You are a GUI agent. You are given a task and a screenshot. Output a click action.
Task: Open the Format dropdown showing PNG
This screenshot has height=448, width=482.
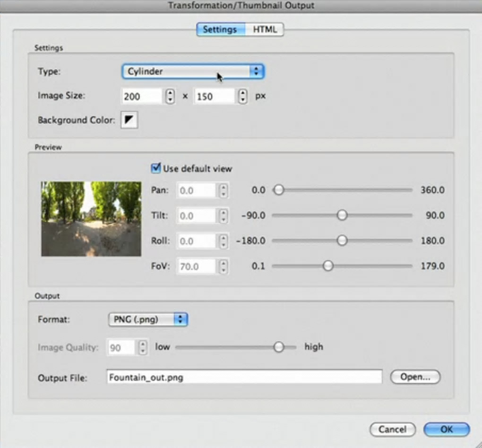[148, 319]
